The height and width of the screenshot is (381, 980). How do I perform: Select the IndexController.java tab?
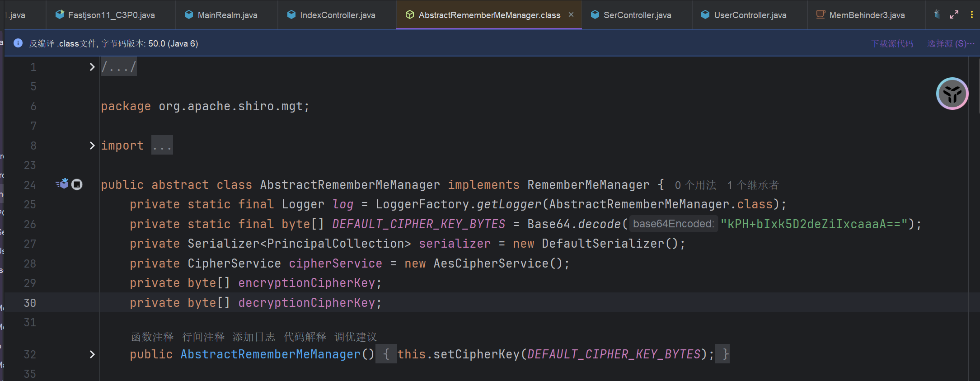click(x=337, y=15)
